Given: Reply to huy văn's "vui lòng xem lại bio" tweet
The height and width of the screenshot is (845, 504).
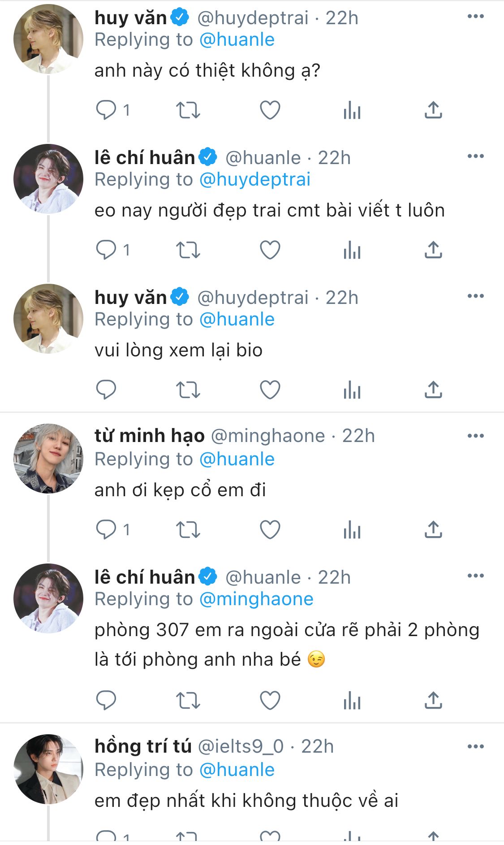Looking at the screenshot, I should (106, 390).
